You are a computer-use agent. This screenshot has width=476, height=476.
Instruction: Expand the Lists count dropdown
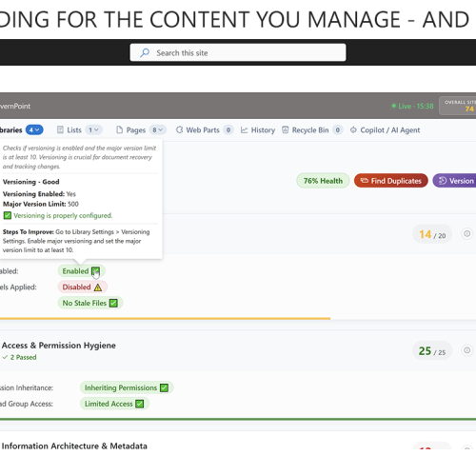point(93,130)
